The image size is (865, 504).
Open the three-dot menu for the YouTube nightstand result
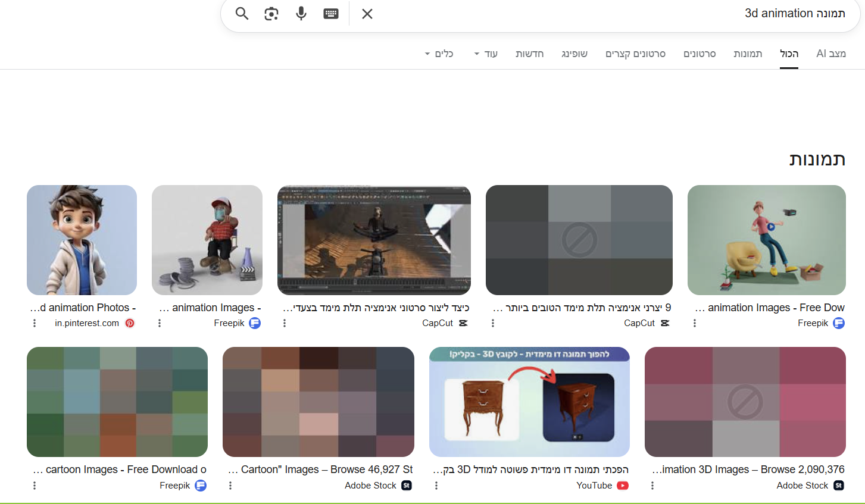pyautogui.click(x=436, y=486)
